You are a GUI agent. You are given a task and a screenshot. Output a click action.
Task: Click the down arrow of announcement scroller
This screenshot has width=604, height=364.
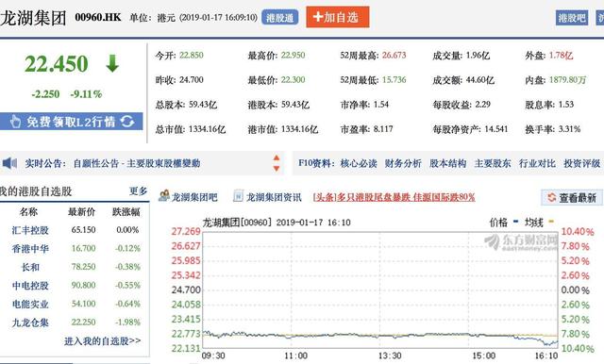click(x=277, y=169)
